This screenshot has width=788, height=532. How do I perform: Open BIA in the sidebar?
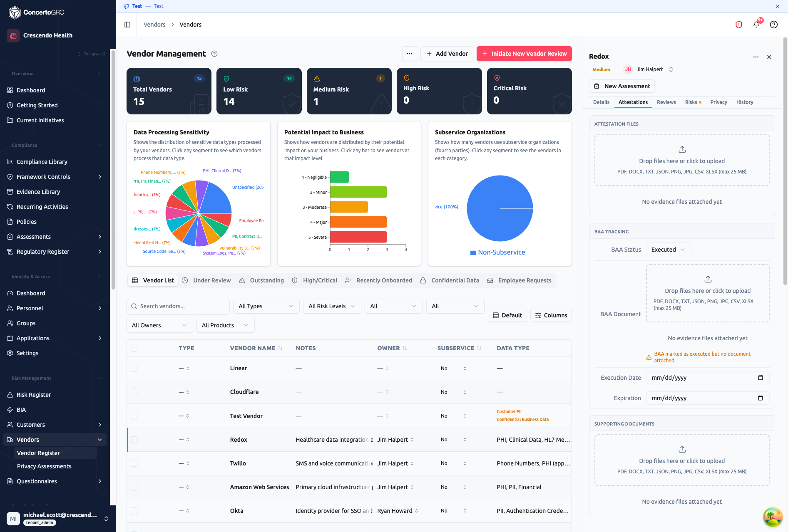(x=21, y=410)
